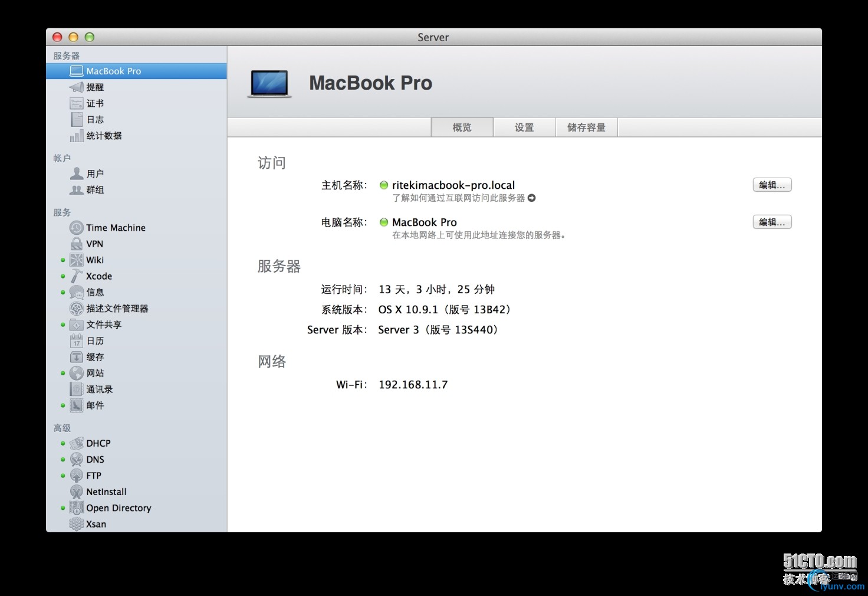The width and height of the screenshot is (868, 596).
Task: Click the green status dot beside hostname
Action: 384,185
